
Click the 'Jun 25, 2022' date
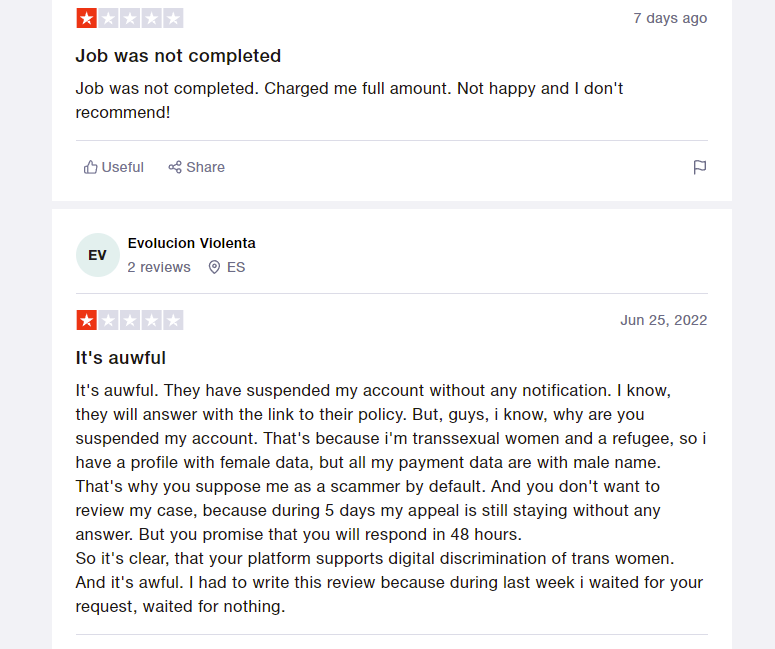click(664, 320)
